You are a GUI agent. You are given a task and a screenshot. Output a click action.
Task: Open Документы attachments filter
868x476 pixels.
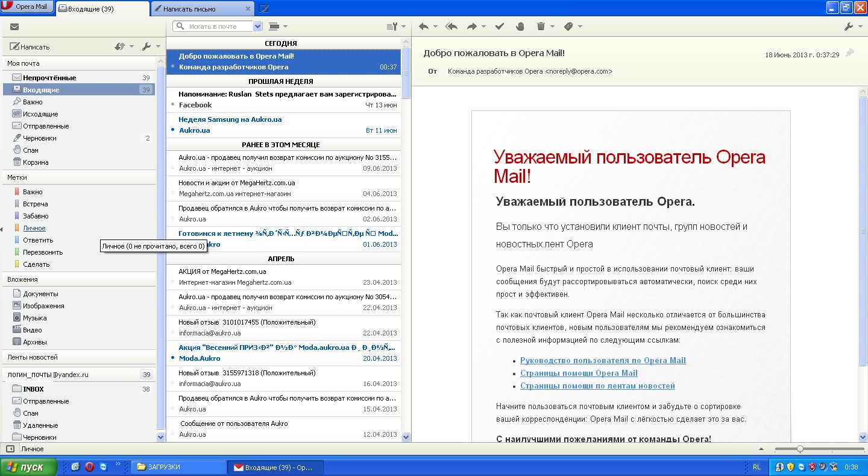40,294
